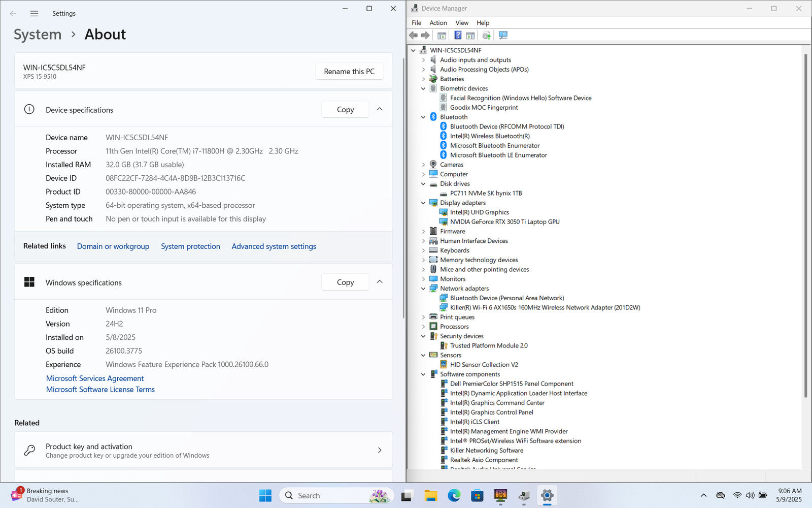Click the Settings gear taskbar icon

pyautogui.click(x=547, y=495)
